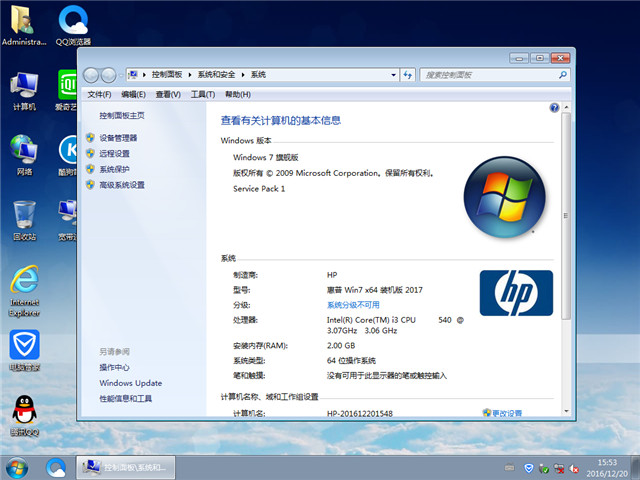Click the 系统分级不可用 link
This screenshot has width=640, height=480.
(353, 305)
